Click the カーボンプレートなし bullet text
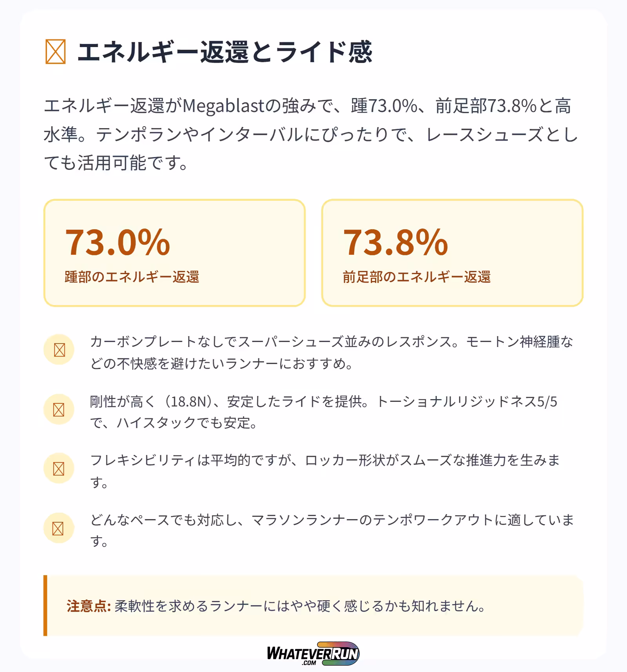This screenshot has width=627, height=672. (331, 352)
